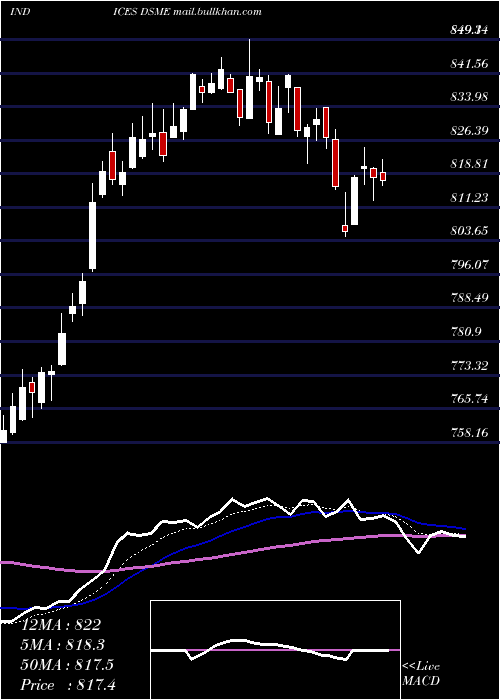Click the tallest candle wick near 849.34
Viewport: 500px width, 700px height.
[x=250, y=57]
